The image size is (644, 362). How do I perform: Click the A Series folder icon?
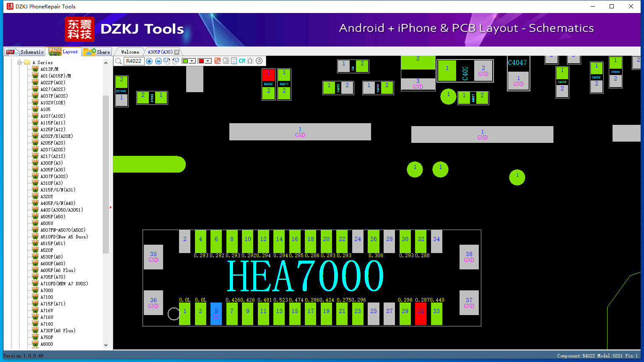pos(27,62)
